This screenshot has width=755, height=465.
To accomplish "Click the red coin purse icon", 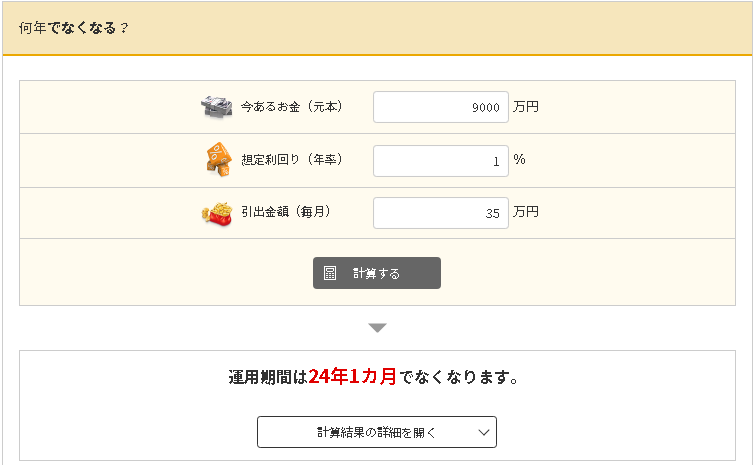I will point(217,213).
